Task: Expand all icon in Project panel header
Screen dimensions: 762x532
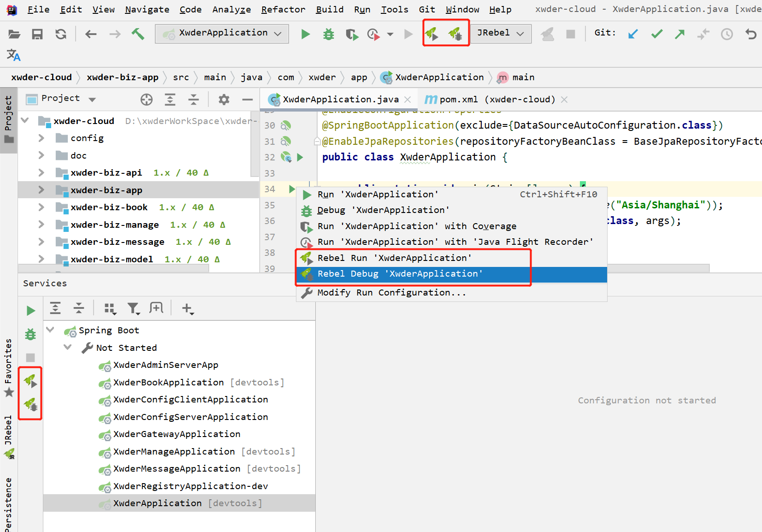Action: click(x=170, y=99)
